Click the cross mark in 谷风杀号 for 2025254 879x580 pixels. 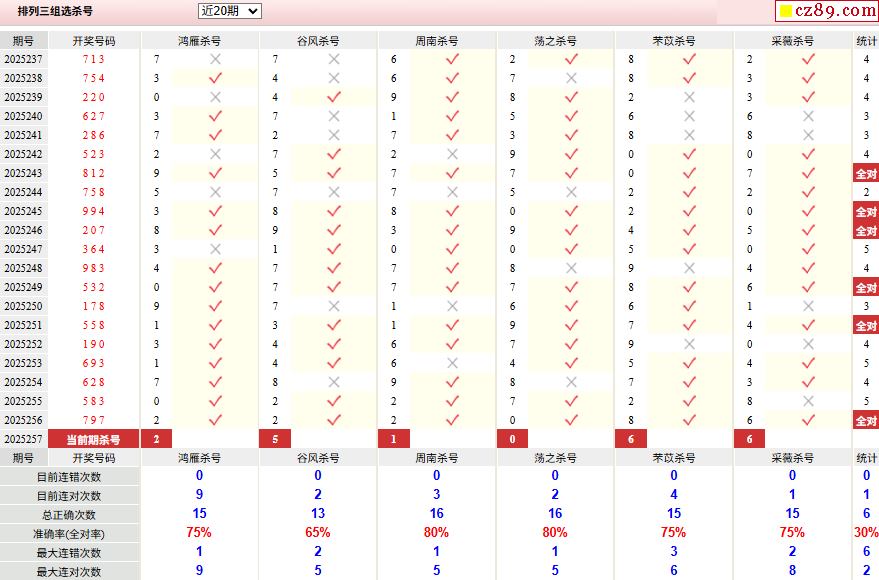coord(334,382)
